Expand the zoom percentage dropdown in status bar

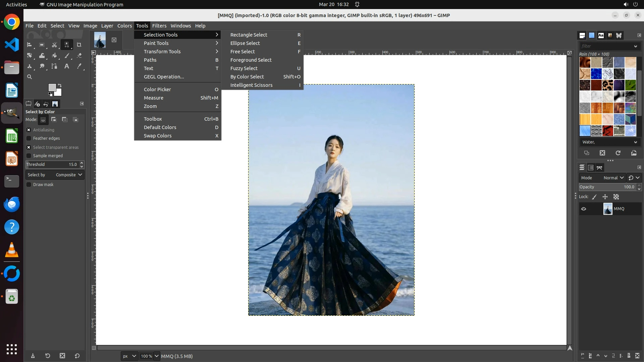tap(156, 356)
